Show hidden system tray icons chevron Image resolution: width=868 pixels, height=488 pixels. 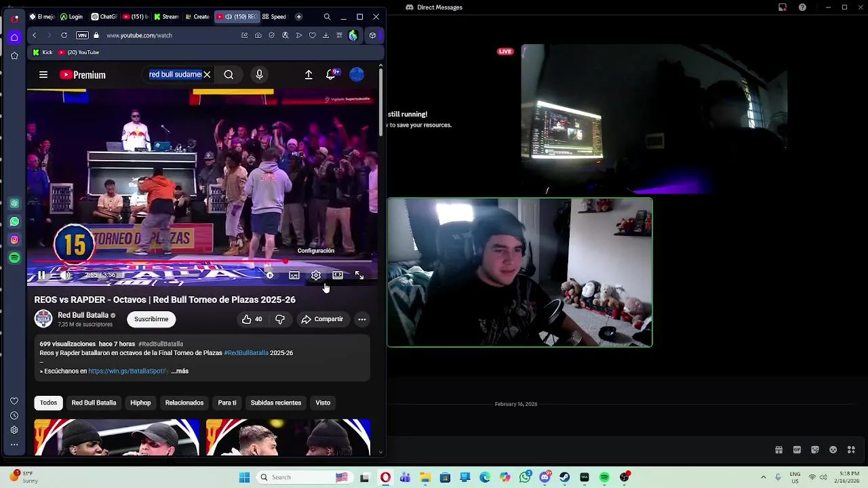(x=764, y=477)
